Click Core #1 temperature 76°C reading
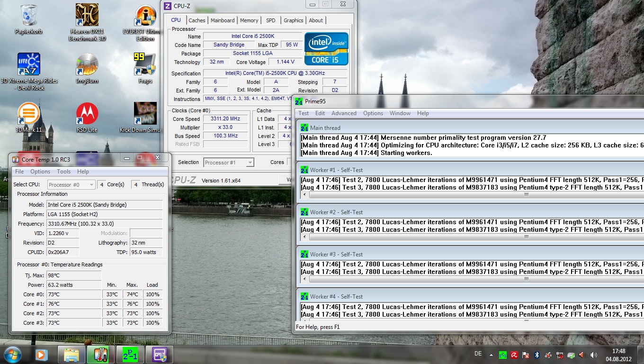This screenshot has width=644, height=364. tap(73, 304)
